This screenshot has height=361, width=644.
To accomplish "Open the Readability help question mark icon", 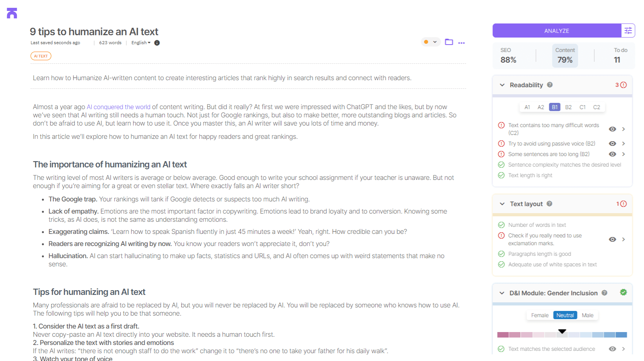I will pos(550,85).
